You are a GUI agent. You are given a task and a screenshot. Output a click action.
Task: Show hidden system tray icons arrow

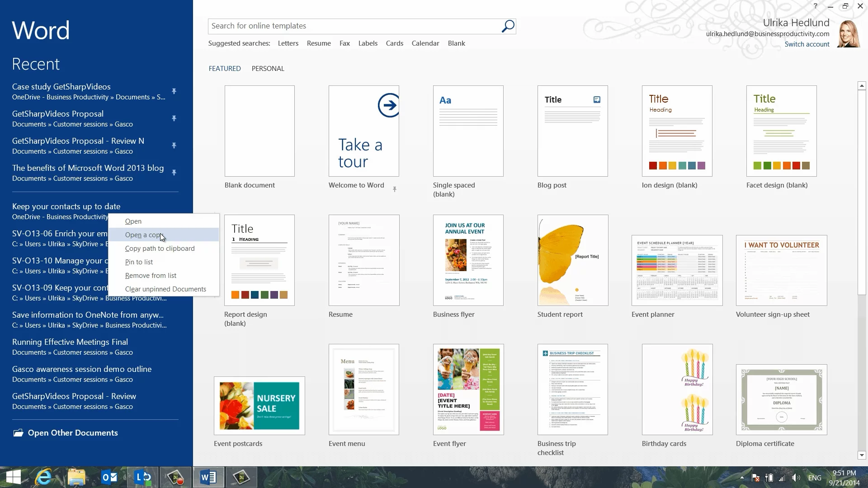tap(742, 478)
